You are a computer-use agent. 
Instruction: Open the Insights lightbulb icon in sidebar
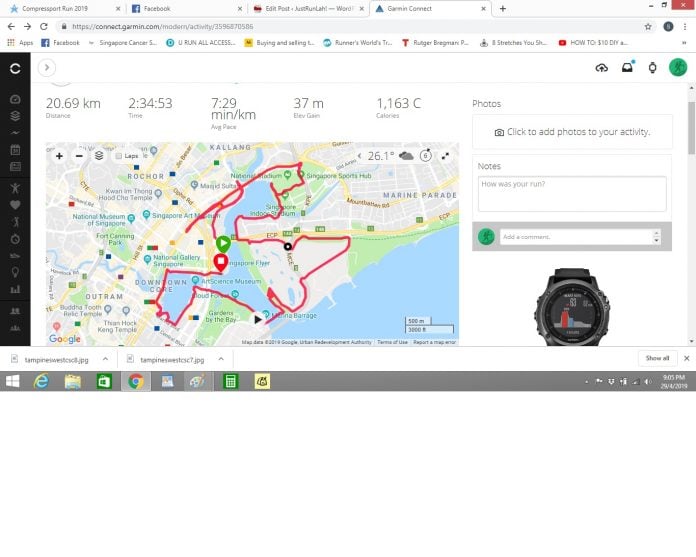15,272
